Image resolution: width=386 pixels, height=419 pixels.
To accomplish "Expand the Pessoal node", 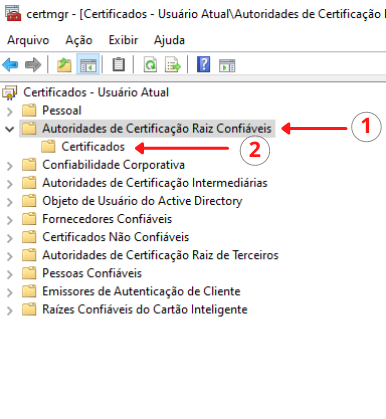I will click(10, 111).
